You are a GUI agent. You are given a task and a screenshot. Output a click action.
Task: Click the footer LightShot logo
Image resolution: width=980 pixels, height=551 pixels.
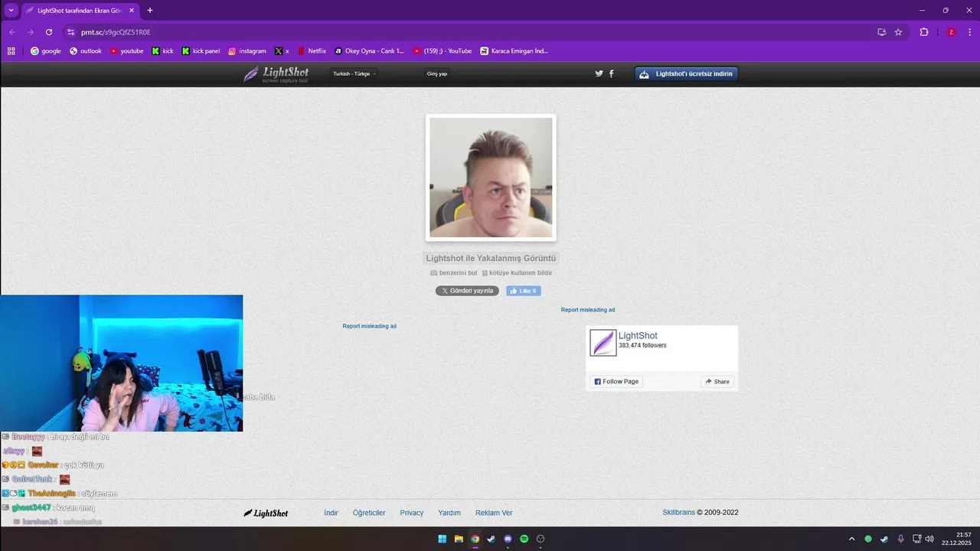(266, 513)
